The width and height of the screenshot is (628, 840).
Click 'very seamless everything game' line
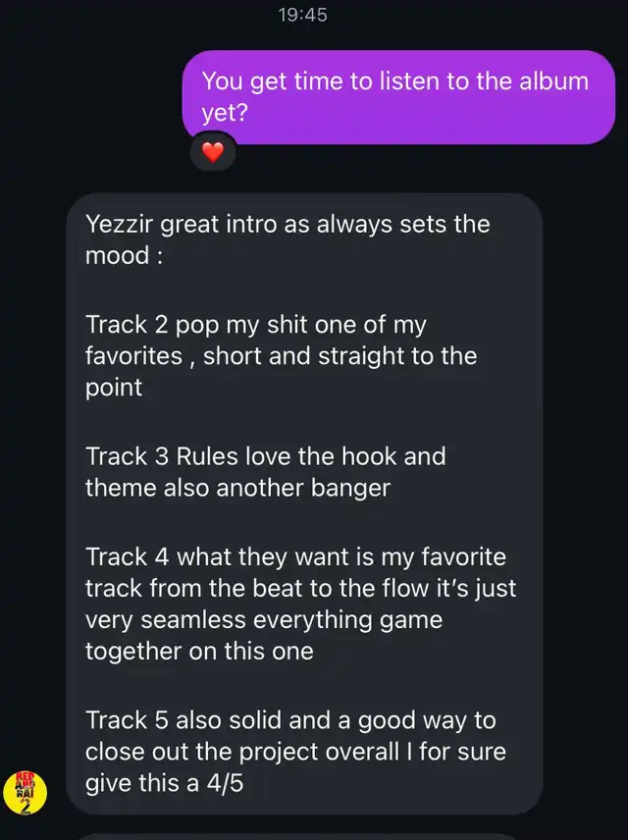[x=264, y=620]
